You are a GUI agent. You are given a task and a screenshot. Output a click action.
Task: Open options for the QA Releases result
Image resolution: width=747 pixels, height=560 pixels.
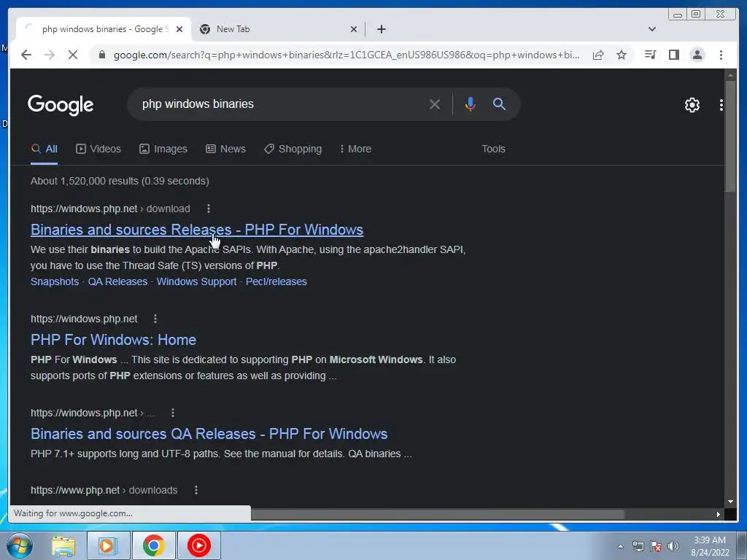[x=172, y=413]
